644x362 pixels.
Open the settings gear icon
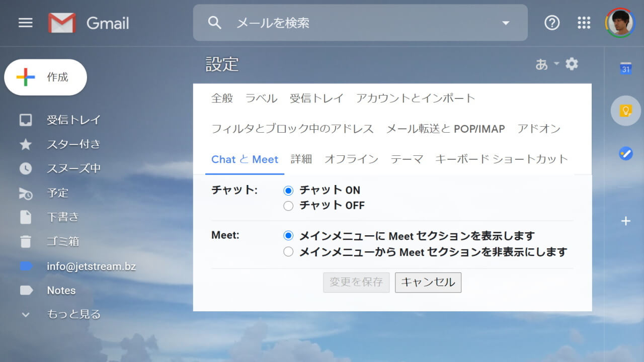(x=572, y=64)
